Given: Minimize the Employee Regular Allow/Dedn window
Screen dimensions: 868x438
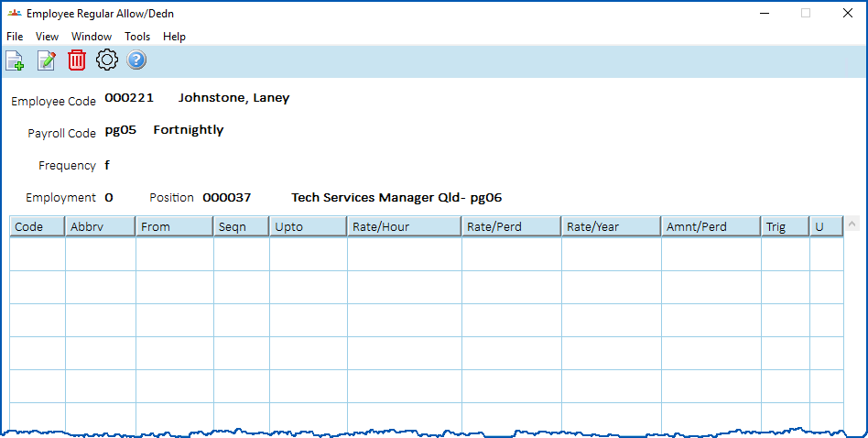Looking at the screenshot, I should 765,14.
